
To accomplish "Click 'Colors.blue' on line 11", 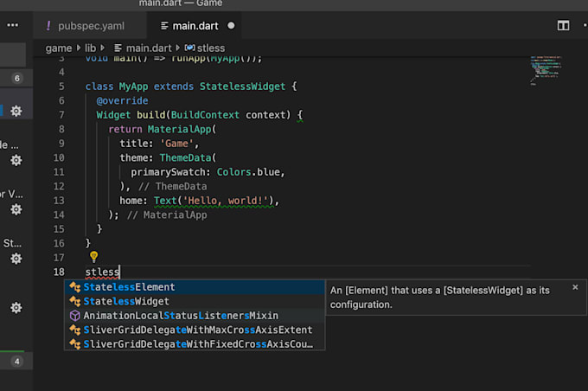I will [x=248, y=172].
